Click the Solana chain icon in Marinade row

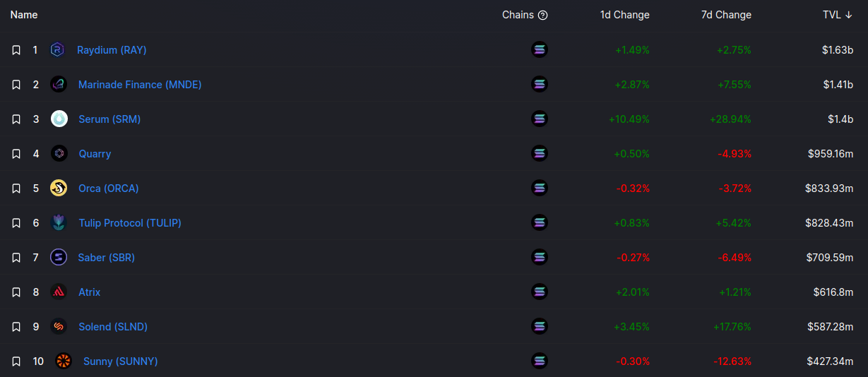(x=540, y=85)
